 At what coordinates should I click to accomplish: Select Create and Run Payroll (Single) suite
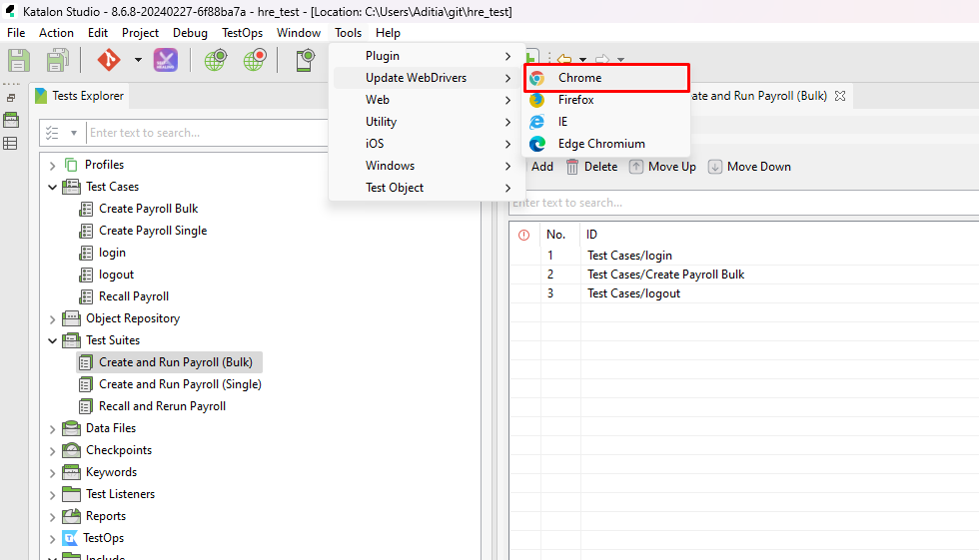tap(180, 384)
